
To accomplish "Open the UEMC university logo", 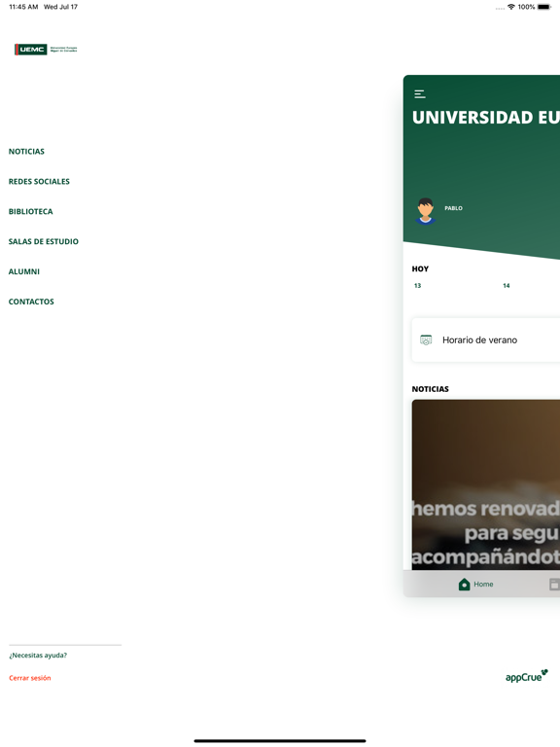I will click(x=46, y=49).
